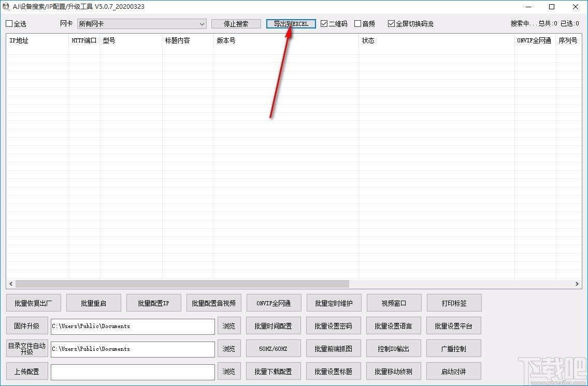The image size is (588, 386).
Task: Focus the firmware upgrade path field
Action: coord(133,326)
